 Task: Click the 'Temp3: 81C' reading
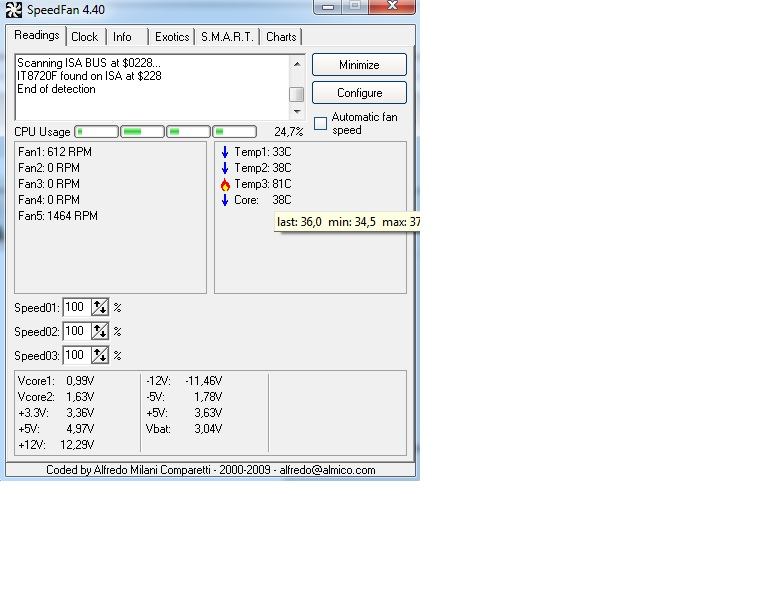click(x=263, y=184)
